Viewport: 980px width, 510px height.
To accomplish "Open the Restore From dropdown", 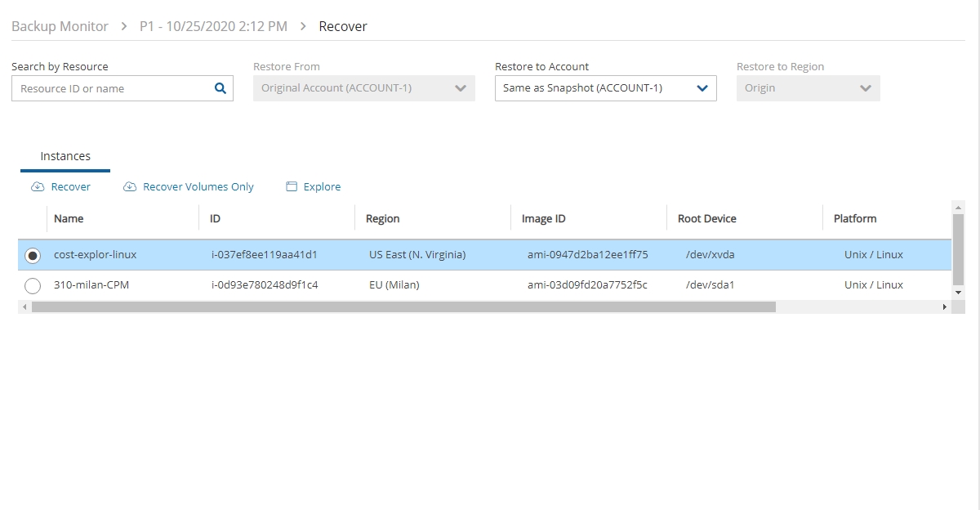I will click(363, 88).
